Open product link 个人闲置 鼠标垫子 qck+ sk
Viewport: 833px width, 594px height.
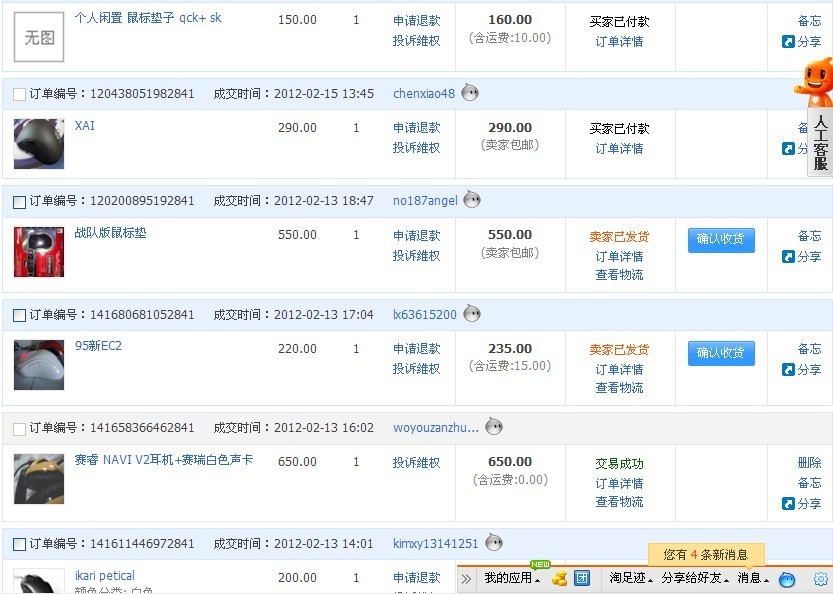click(x=148, y=18)
